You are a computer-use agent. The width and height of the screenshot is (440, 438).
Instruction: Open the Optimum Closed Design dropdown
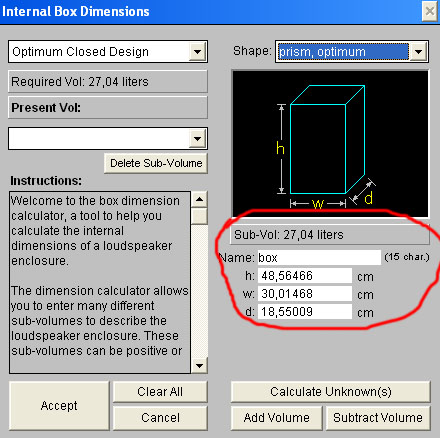tap(108, 52)
